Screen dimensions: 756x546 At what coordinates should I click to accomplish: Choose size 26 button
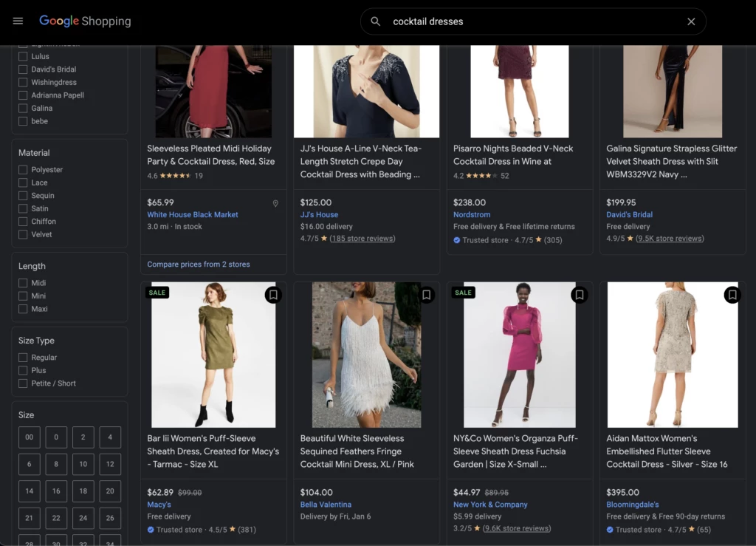(110, 519)
